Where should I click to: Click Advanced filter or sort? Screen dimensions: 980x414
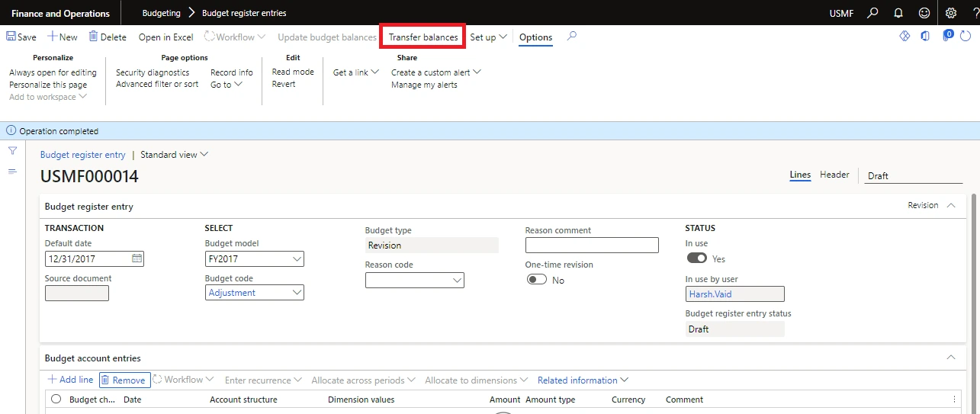coord(157,84)
